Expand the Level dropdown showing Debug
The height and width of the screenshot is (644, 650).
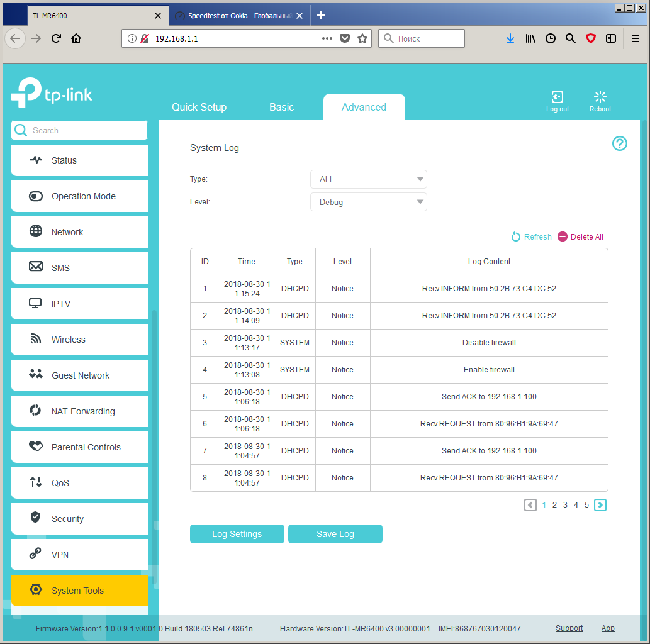[369, 203]
